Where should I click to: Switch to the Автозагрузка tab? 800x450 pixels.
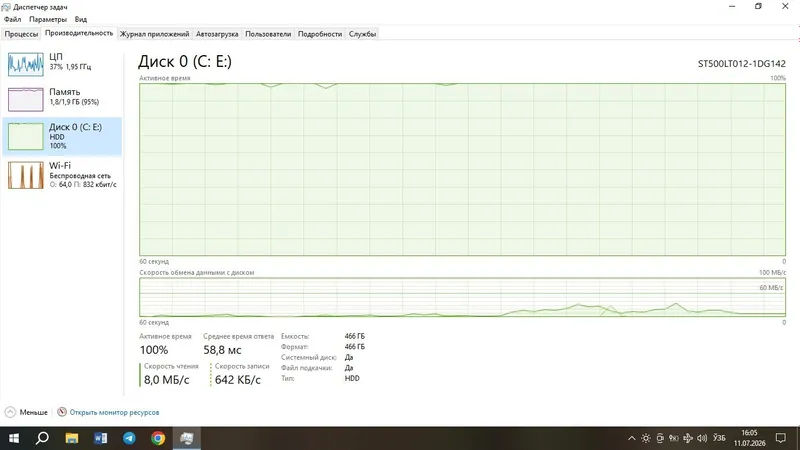tap(217, 34)
